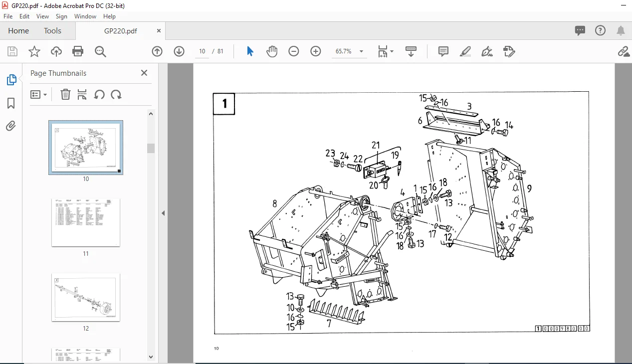The width and height of the screenshot is (632, 364).
Task: Open fit page options icon
Action: click(x=385, y=51)
